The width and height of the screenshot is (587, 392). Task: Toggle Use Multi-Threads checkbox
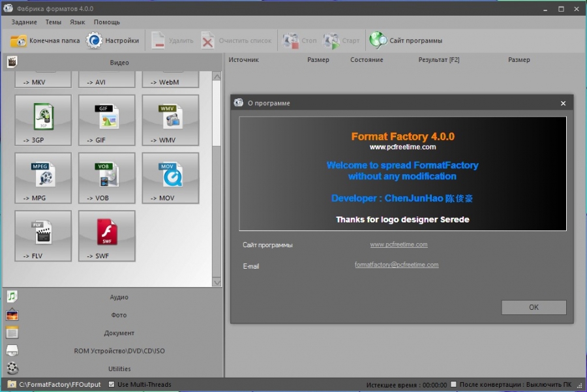(112, 384)
